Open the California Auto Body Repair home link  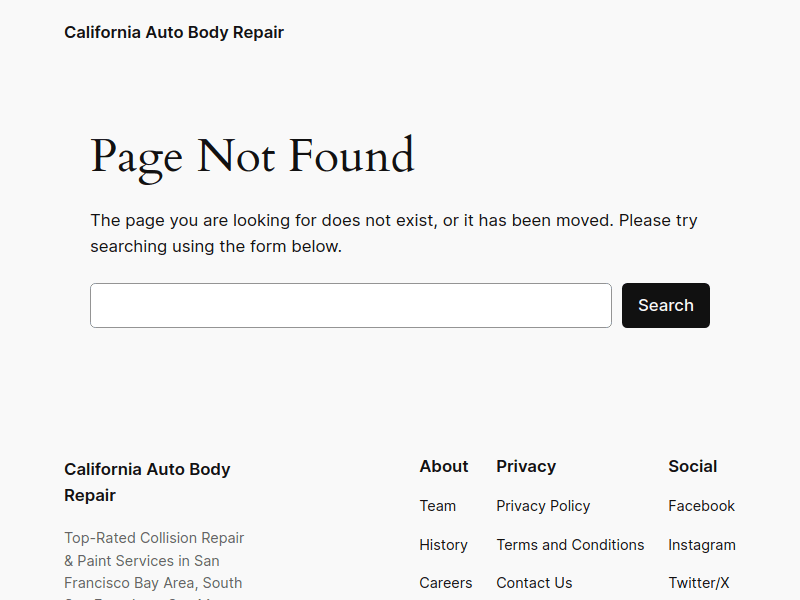[x=173, y=32]
